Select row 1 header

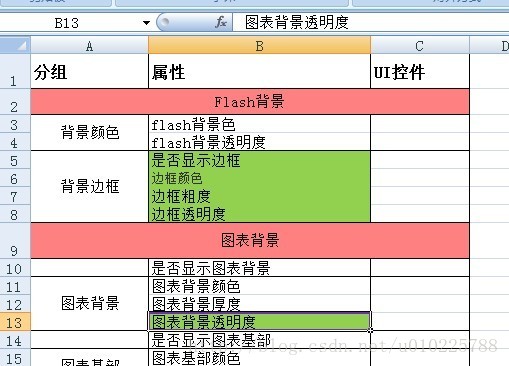click(15, 71)
